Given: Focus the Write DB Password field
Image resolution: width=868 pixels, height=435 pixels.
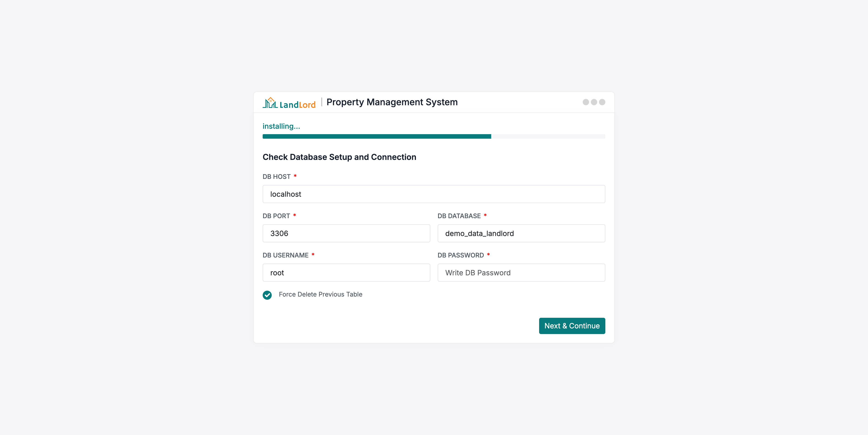Looking at the screenshot, I should click(521, 273).
